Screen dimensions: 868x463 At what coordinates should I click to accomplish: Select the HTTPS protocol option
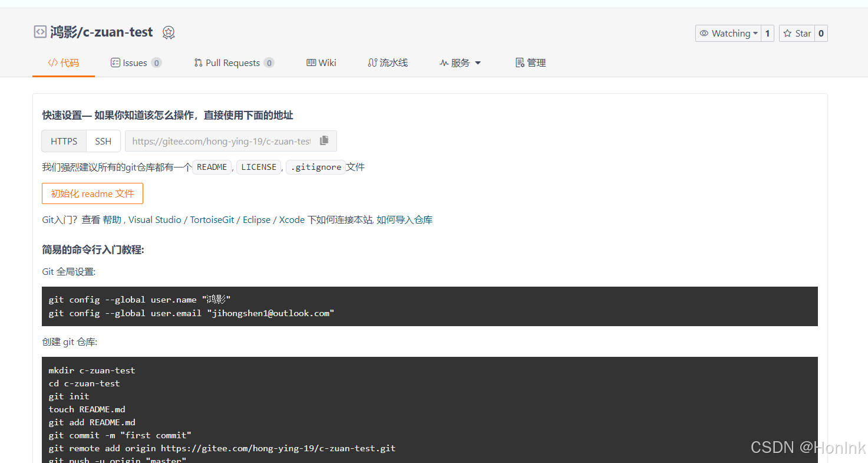pyautogui.click(x=64, y=141)
